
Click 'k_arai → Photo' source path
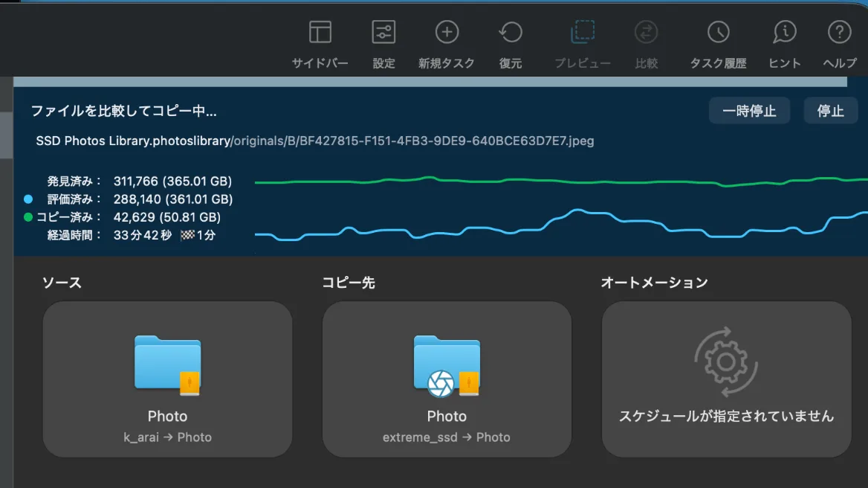tap(167, 437)
